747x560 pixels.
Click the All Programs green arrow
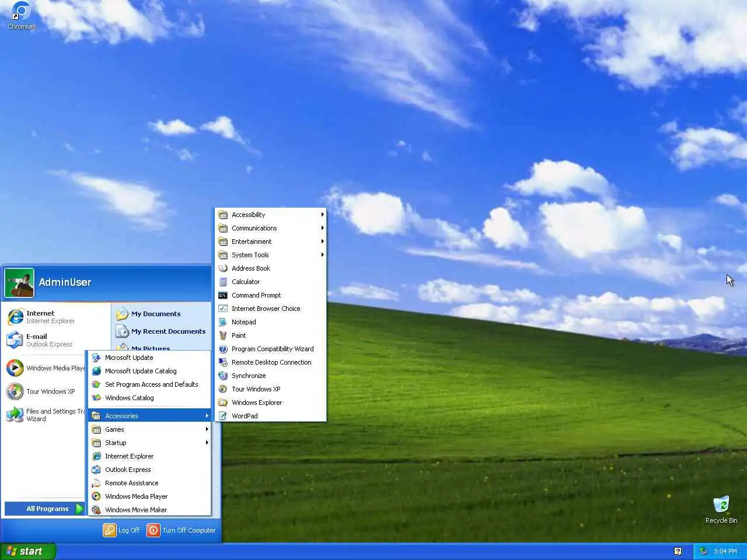79,509
